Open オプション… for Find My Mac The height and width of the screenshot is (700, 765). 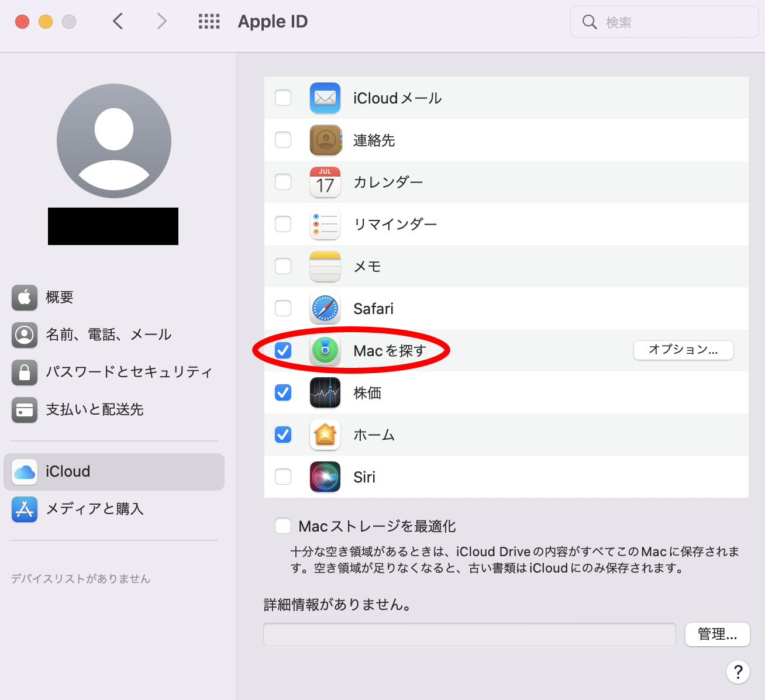click(684, 350)
